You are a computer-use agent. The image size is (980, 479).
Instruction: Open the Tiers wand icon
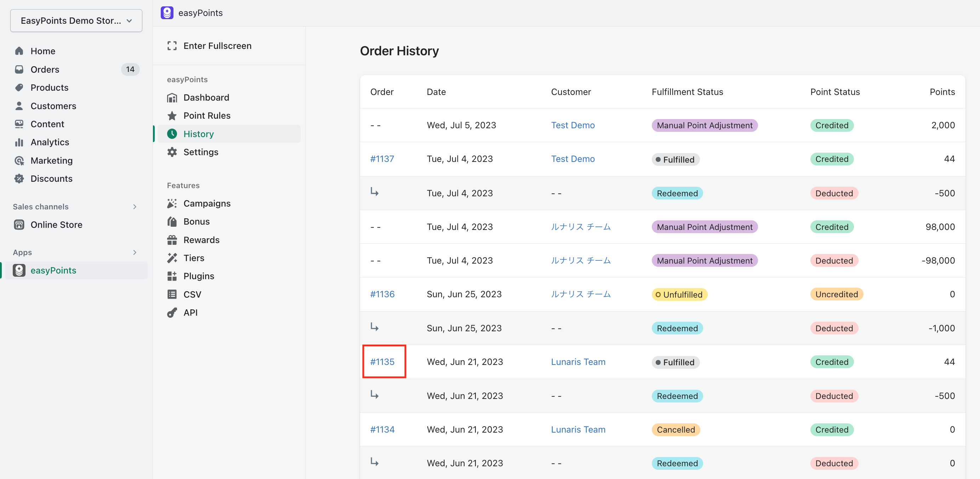172,258
